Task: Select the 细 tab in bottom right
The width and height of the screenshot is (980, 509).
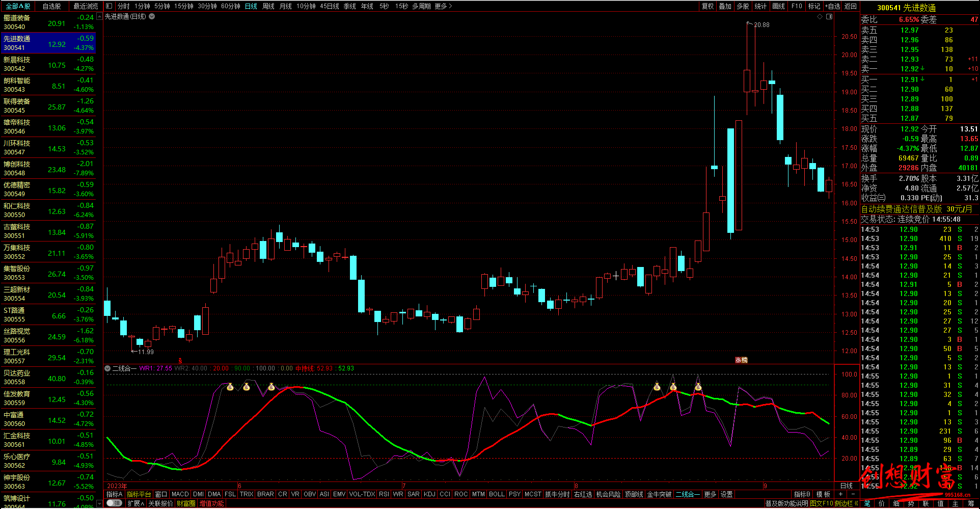Action: pos(896,503)
